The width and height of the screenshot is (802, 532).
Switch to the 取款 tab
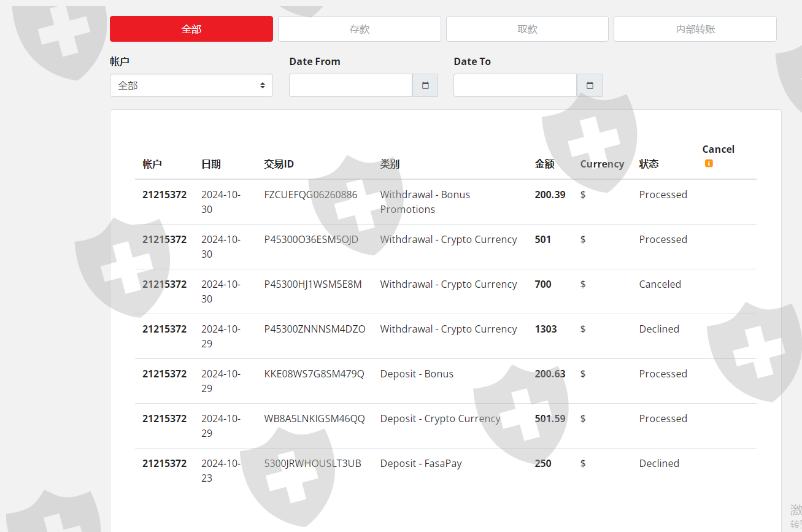pos(527,29)
